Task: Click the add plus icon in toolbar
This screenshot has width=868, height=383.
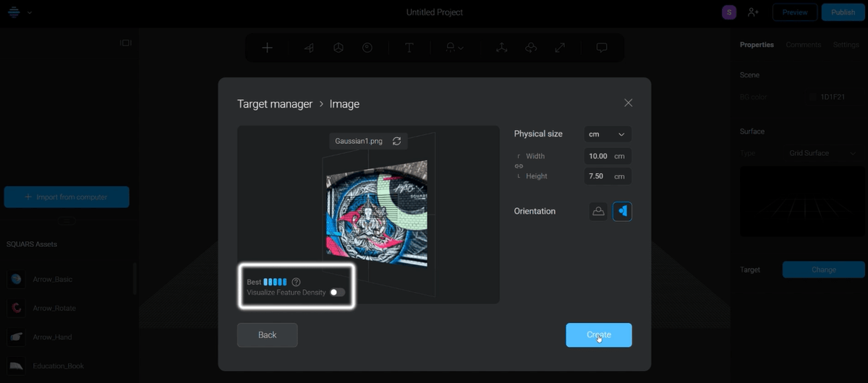Action: coord(268,48)
